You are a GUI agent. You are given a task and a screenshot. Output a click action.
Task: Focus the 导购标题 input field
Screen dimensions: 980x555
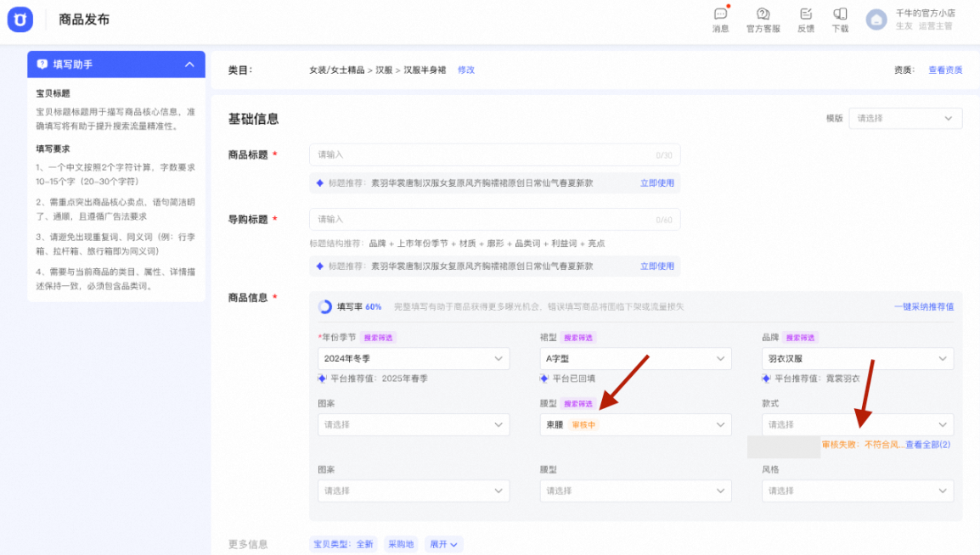tap(494, 220)
